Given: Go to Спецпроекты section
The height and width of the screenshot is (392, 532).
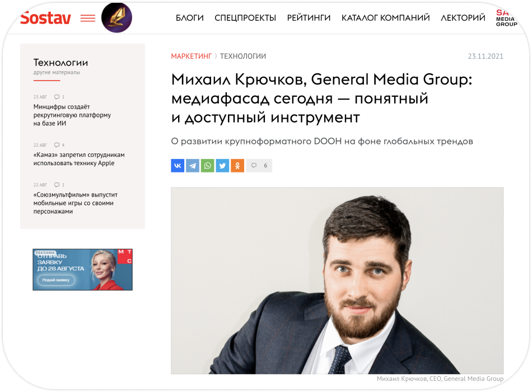Looking at the screenshot, I should click(x=245, y=18).
